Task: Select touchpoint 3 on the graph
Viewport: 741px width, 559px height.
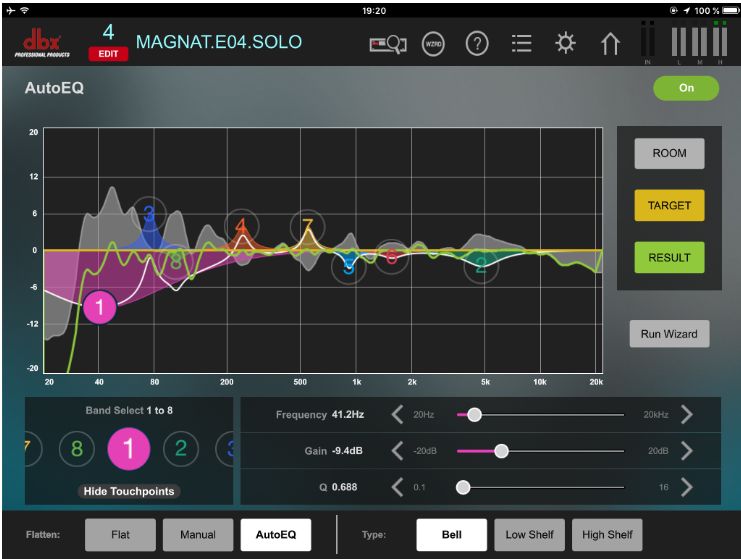Action: click(x=149, y=214)
